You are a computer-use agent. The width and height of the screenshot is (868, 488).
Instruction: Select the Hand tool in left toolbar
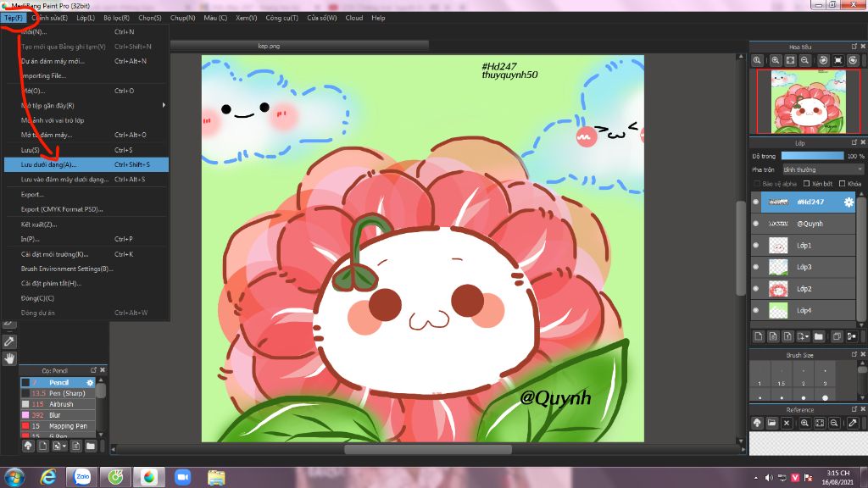(x=9, y=358)
